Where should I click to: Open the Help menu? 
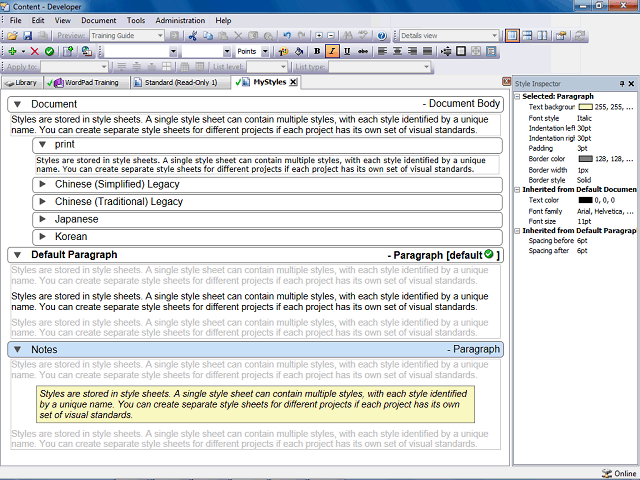coord(223,20)
